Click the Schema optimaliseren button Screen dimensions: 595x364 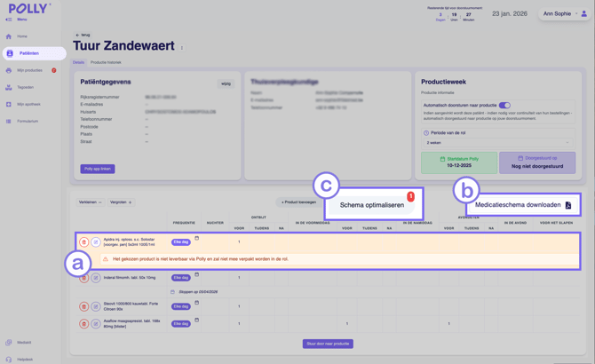tap(372, 205)
